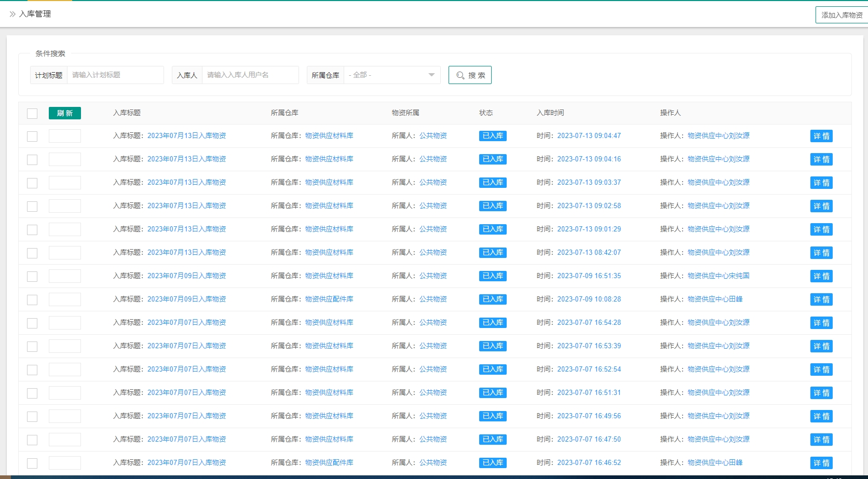
Task: Click the 入库时间 column header
Action: coord(550,113)
